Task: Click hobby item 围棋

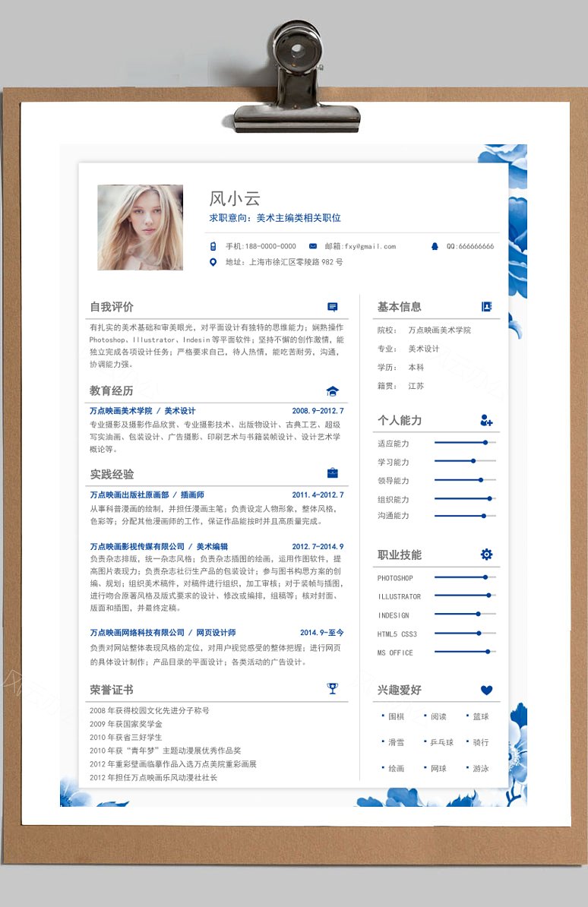Action: [x=397, y=716]
